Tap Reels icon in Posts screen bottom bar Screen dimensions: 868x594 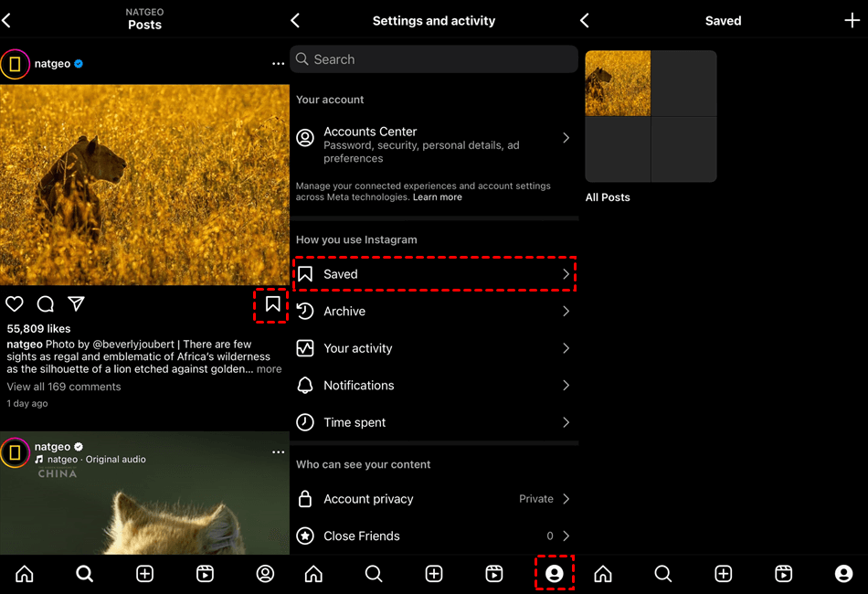click(206, 574)
